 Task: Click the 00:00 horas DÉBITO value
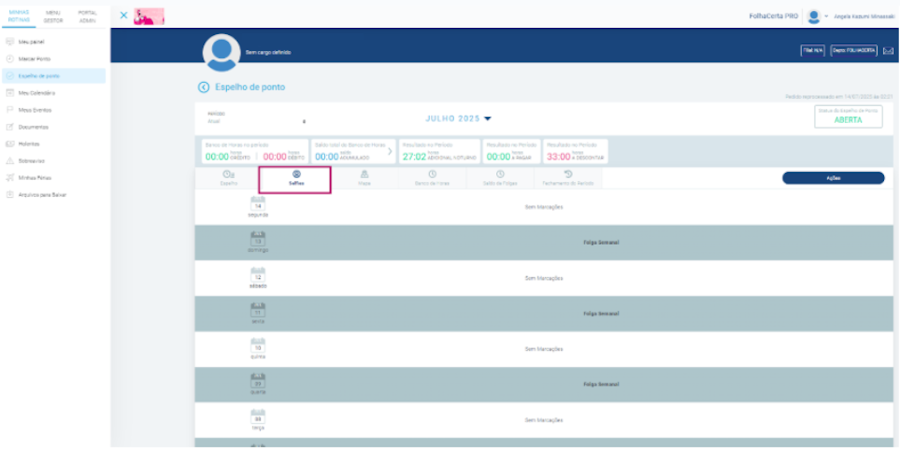[x=284, y=156]
